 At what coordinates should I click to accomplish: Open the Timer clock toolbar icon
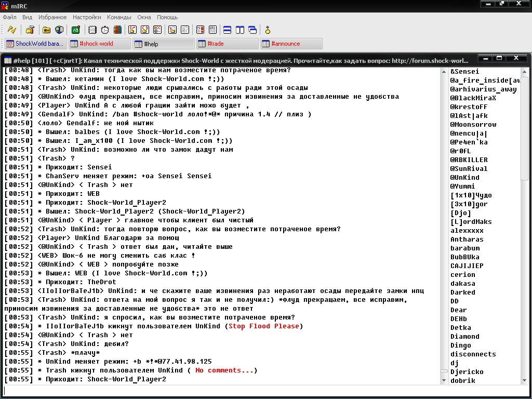point(105,30)
